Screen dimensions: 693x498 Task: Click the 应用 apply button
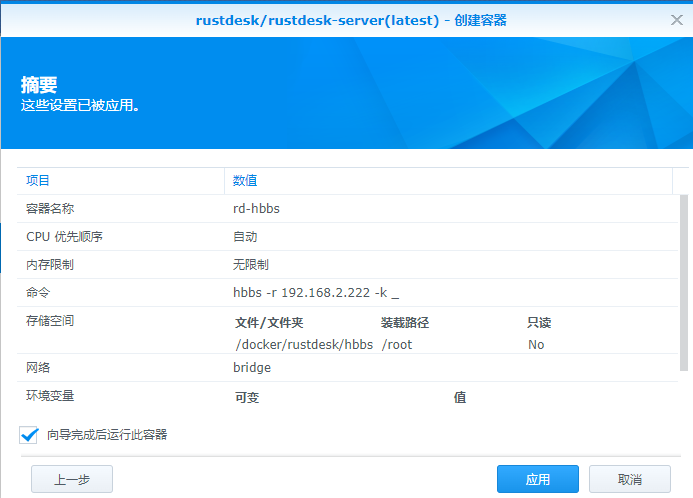[538, 479]
